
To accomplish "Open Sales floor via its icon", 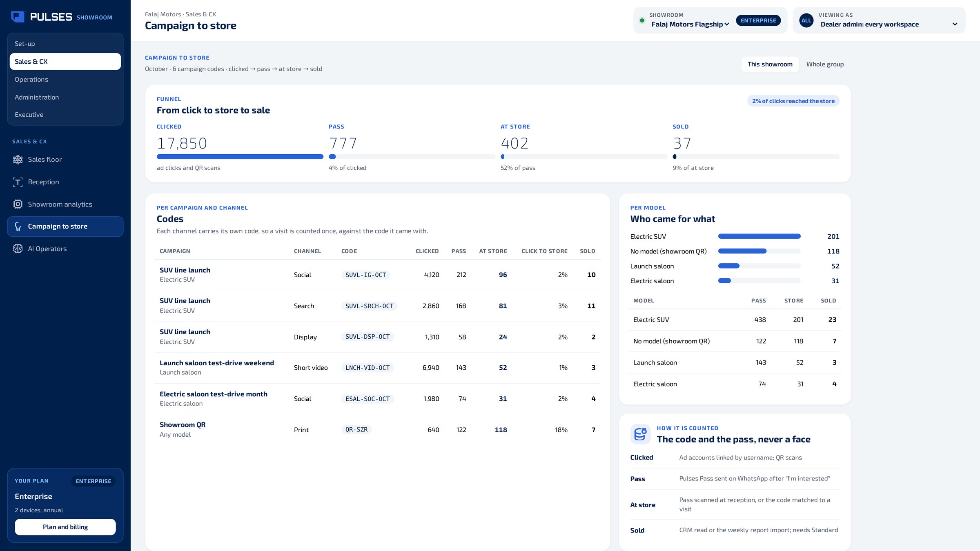I will 18,160.
